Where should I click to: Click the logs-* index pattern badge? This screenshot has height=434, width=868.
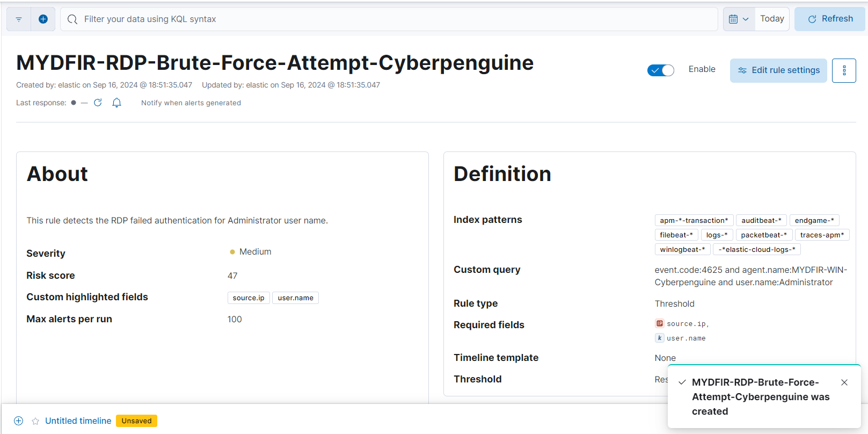click(x=717, y=235)
